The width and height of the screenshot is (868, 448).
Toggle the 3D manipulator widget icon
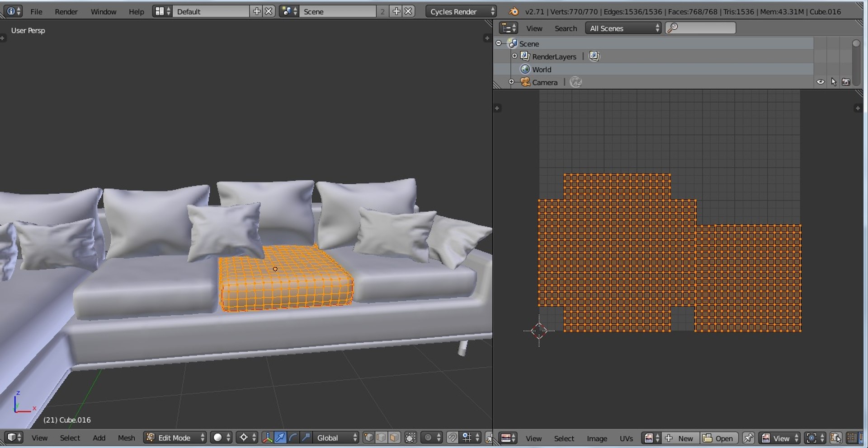[x=267, y=438]
